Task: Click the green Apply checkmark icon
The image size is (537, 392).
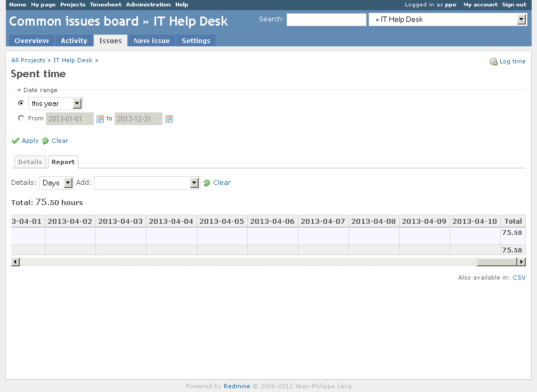Action: click(15, 141)
